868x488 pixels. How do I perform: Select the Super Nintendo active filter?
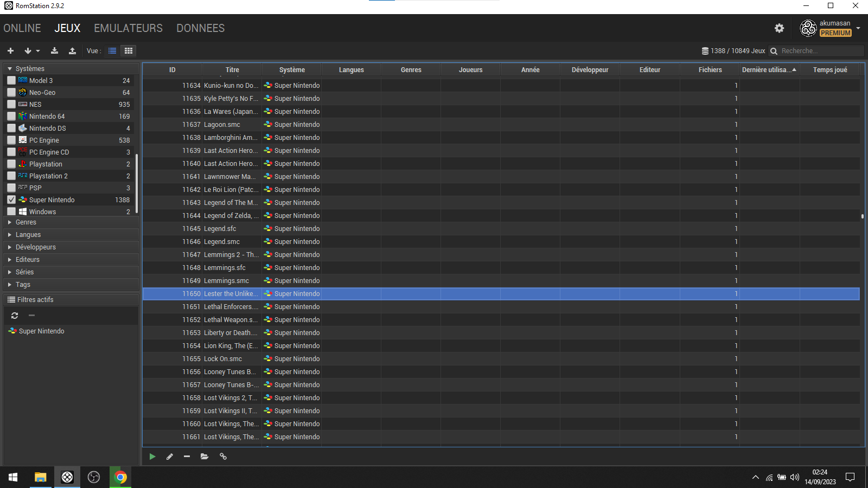(36, 331)
